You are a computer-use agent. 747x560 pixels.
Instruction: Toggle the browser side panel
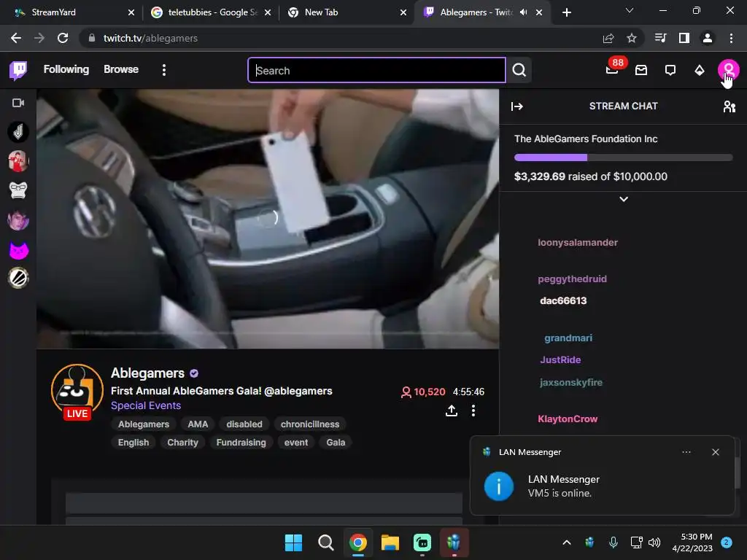684,38
